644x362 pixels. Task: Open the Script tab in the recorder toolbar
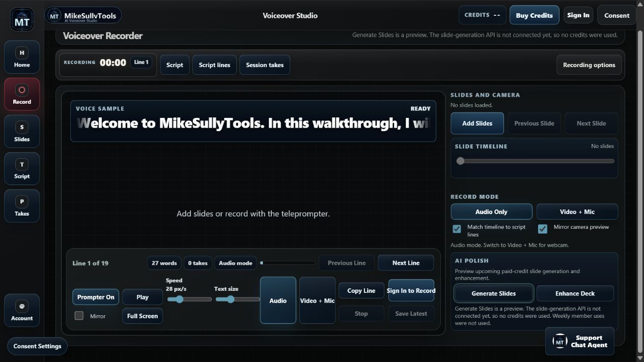(x=175, y=65)
